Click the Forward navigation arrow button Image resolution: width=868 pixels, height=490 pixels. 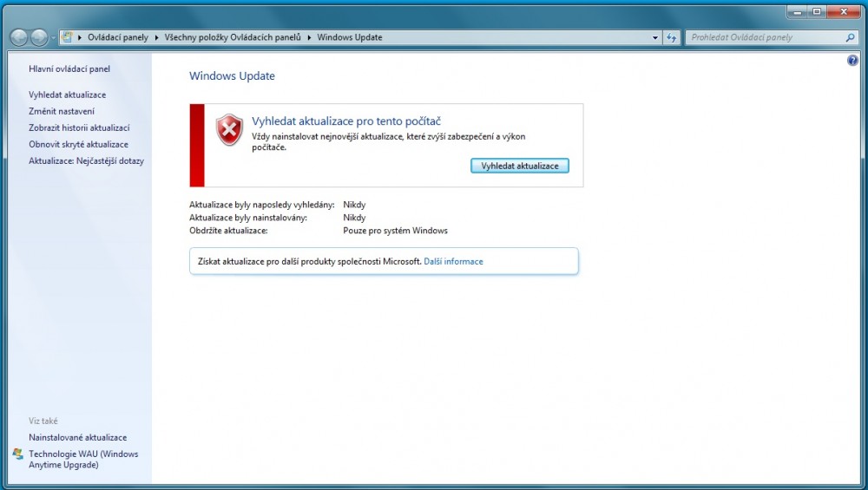(x=39, y=37)
